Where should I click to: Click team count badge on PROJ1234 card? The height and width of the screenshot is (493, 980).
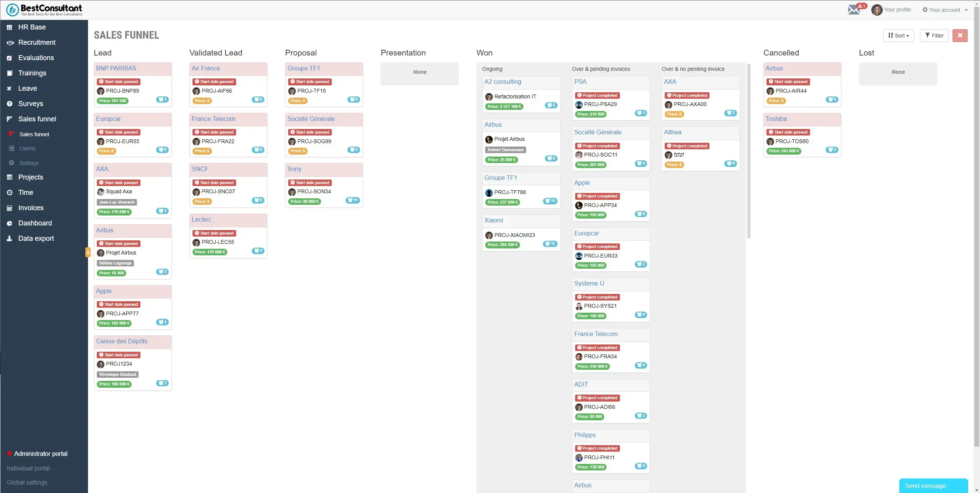(x=162, y=383)
